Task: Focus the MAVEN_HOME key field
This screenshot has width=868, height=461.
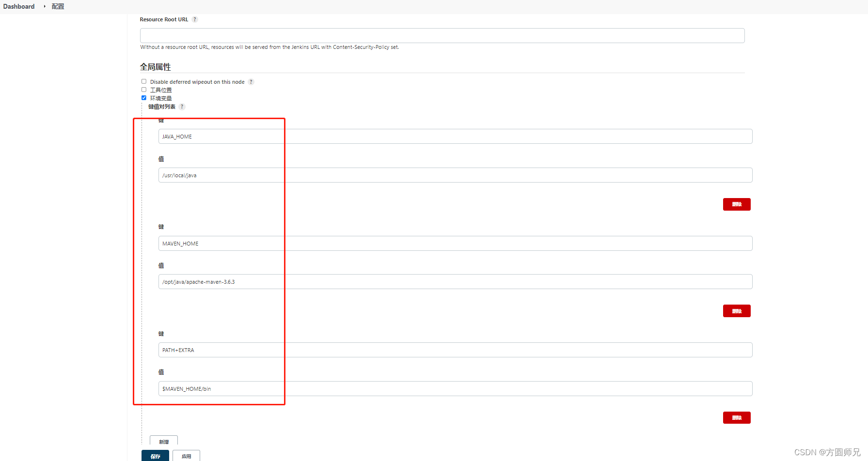Action: coord(455,243)
